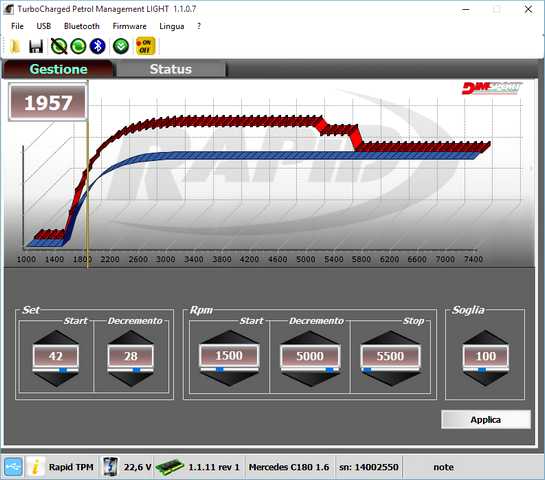The image size is (545, 480).
Task: Click the green download arrow icon
Action: [x=121, y=46]
